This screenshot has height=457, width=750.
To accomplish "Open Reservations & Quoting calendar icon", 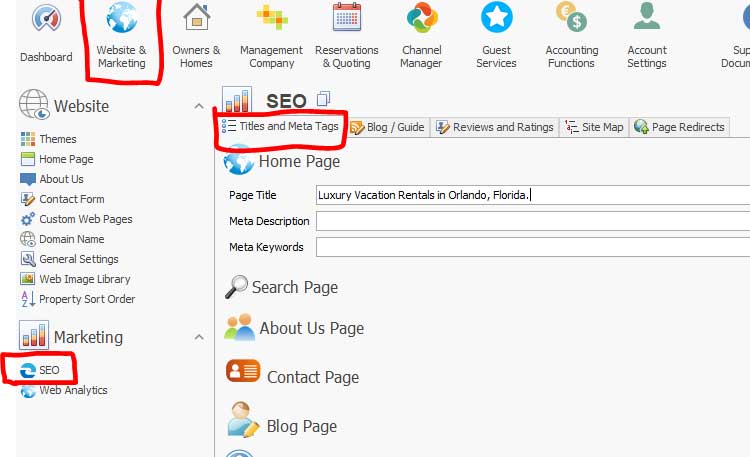I will [x=347, y=20].
